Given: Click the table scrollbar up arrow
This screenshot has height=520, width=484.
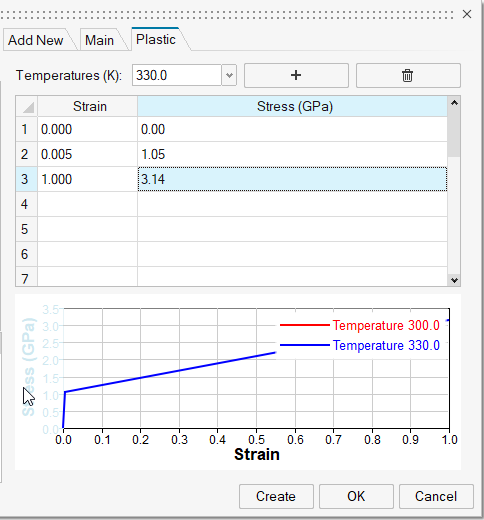Looking at the screenshot, I should click(x=454, y=103).
